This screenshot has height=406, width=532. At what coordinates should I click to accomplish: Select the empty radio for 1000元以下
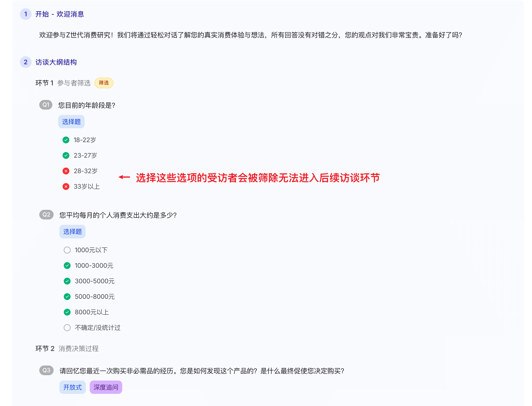point(67,250)
